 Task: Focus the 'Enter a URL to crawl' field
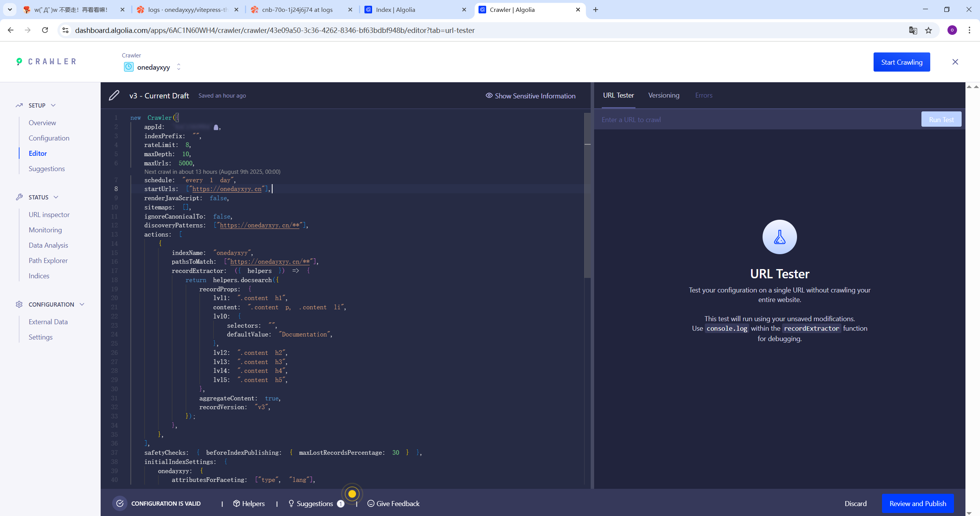(x=758, y=120)
